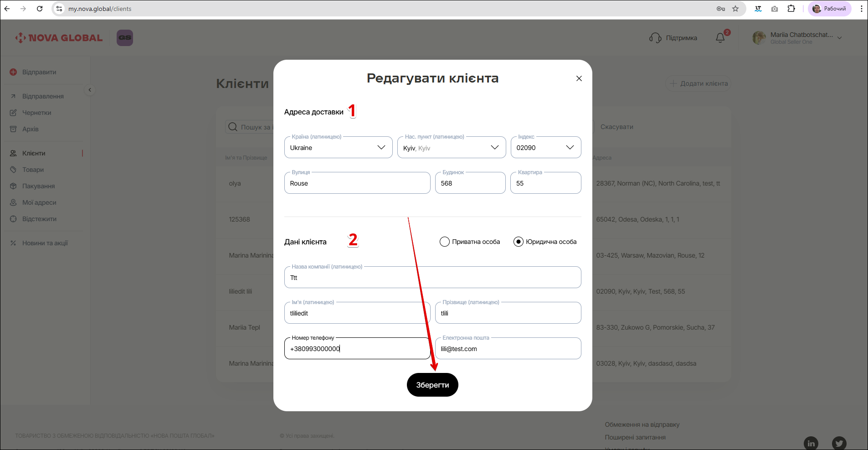Open Відправлення in the sidebar
The height and width of the screenshot is (450, 868).
[37, 96]
